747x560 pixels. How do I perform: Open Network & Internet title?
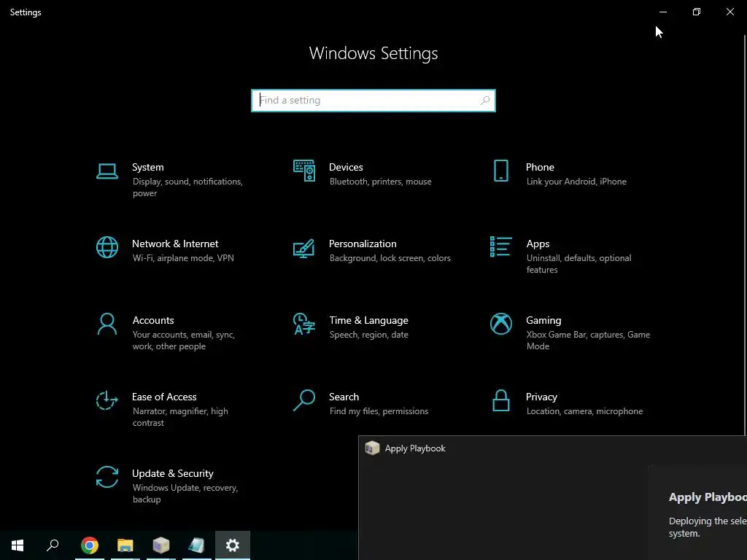coord(175,244)
